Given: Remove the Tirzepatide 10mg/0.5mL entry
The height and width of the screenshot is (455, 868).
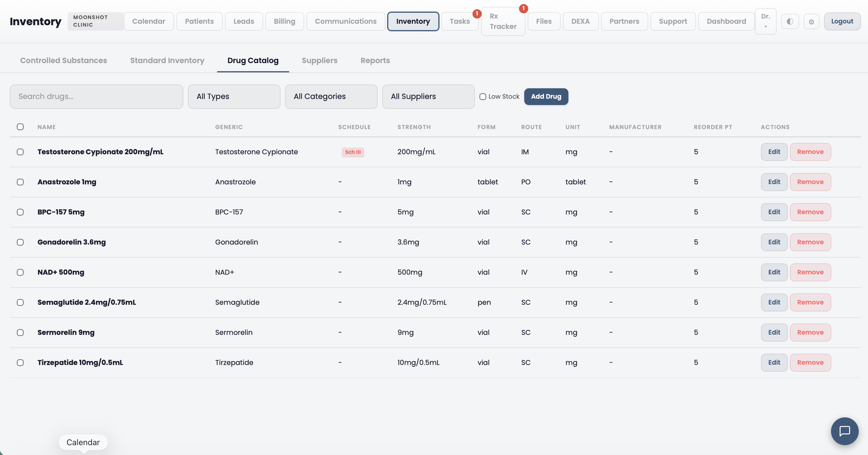Looking at the screenshot, I should pos(810,362).
